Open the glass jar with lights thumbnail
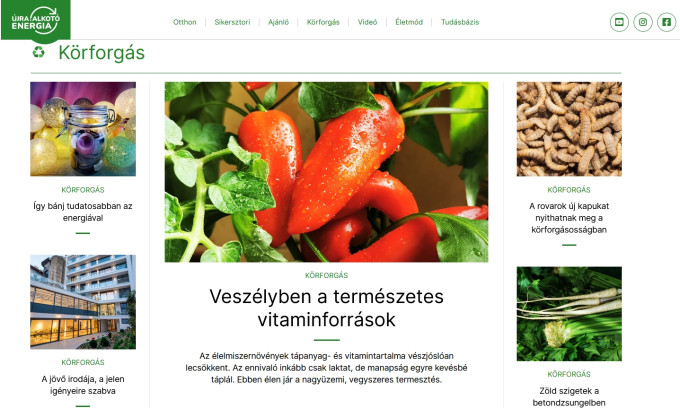Screen dimensions: 680x408 click(x=83, y=129)
